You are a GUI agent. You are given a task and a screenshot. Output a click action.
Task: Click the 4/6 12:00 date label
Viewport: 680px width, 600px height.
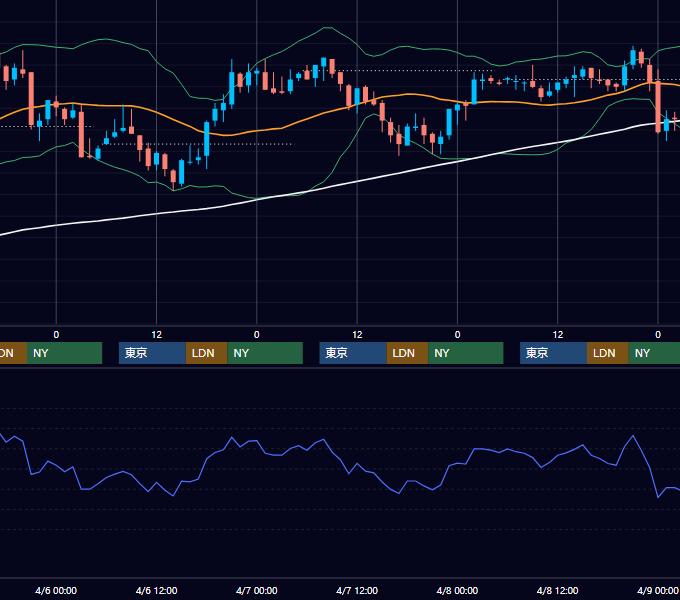(x=156, y=590)
